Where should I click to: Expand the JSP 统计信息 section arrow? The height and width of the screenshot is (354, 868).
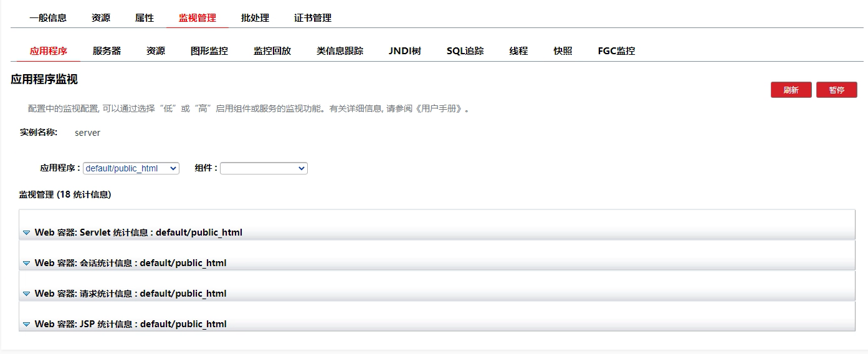point(26,325)
